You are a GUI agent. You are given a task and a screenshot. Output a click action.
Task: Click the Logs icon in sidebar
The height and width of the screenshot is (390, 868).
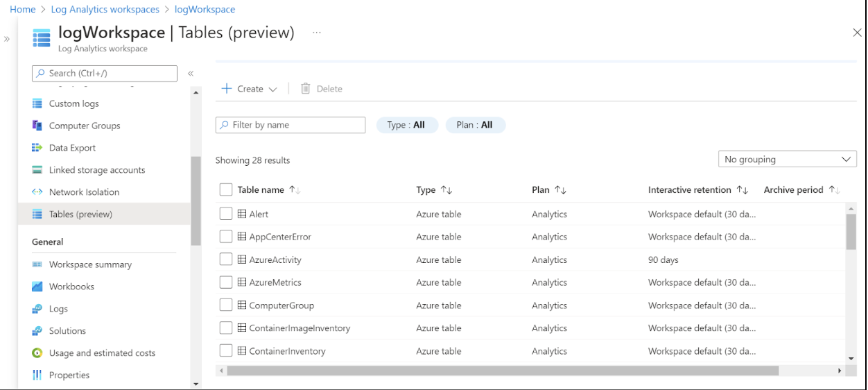[37, 309]
